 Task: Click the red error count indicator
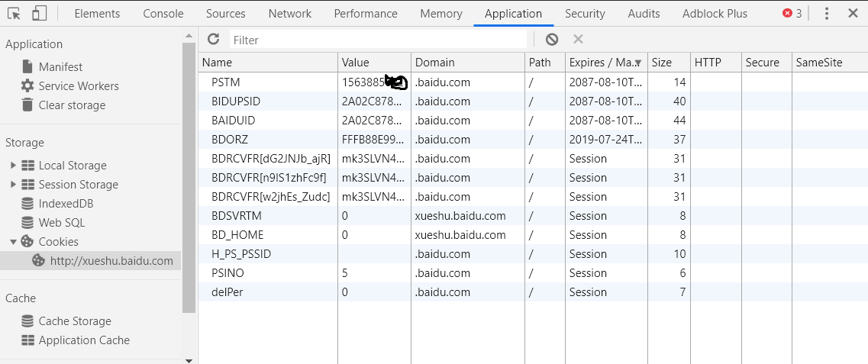click(792, 14)
